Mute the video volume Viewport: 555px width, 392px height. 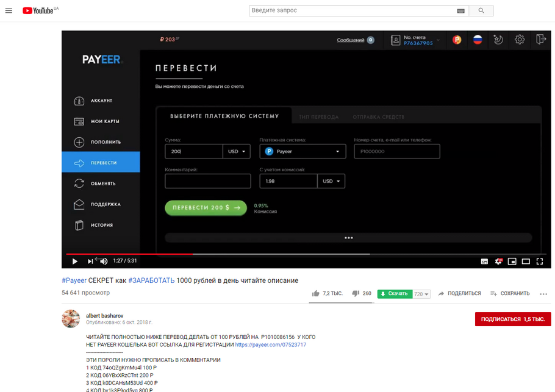click(x=104, y=261)
